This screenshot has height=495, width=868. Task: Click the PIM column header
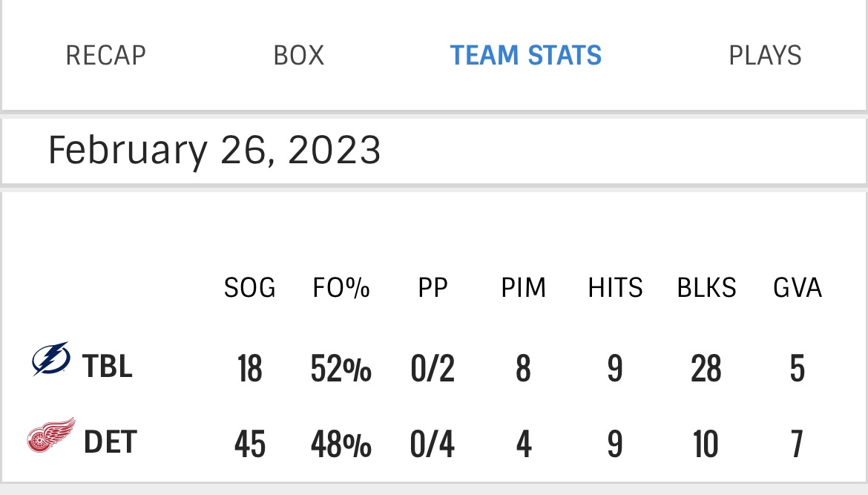tap(523, 288)
